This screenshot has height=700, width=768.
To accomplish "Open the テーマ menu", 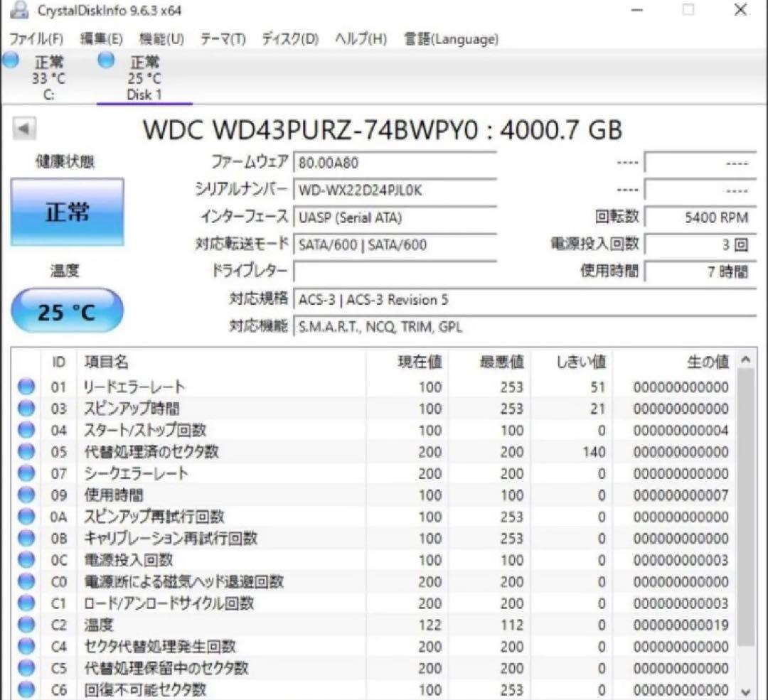I will coord(222,39).
